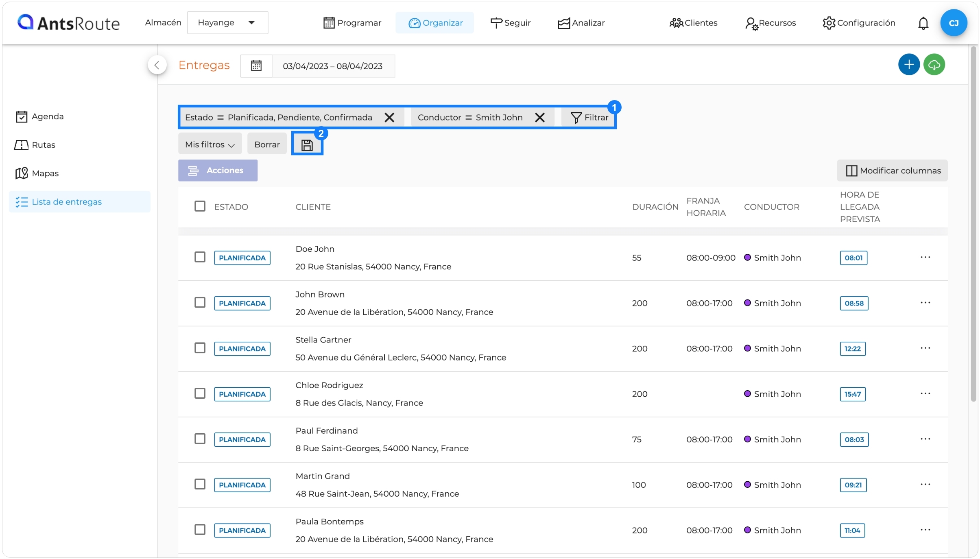Click the blue plus add delivery button
This screenshot has height=559, width=980.
point(909,64)
